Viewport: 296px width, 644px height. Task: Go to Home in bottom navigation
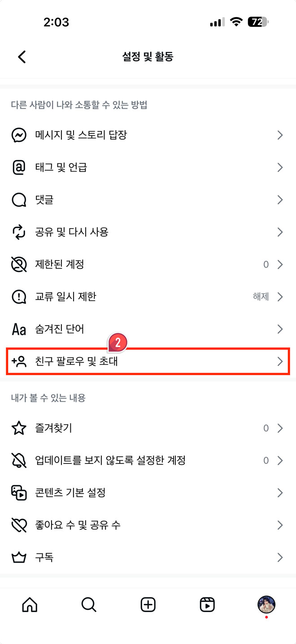click(30, 605)
